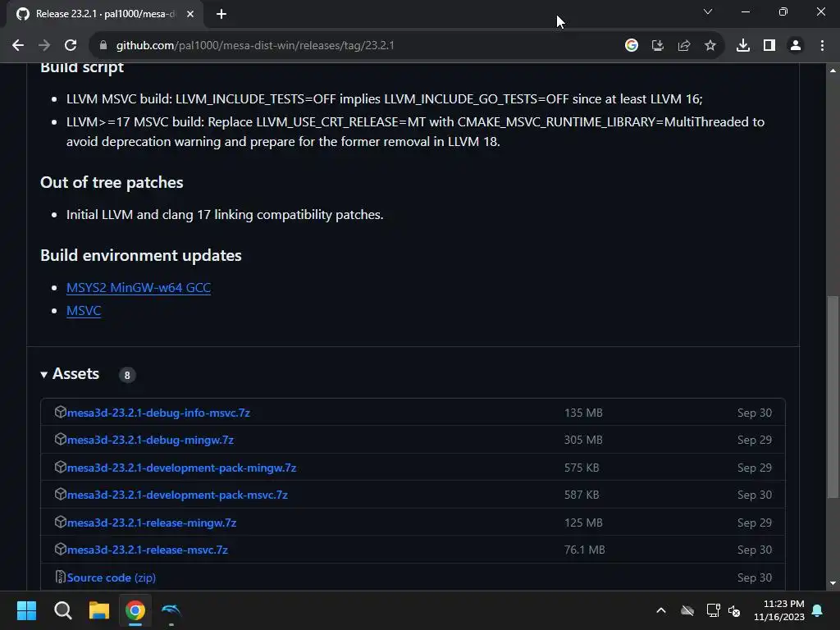Click package icon beside release-mingw asset
The width and height of the screenshot is (840, 630).
click(x=61, y=522)
